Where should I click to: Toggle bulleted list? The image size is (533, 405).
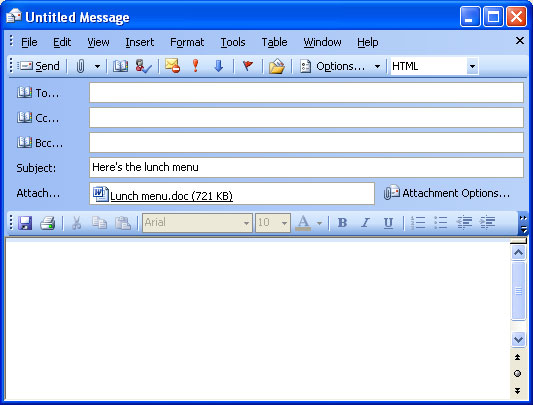441,223
